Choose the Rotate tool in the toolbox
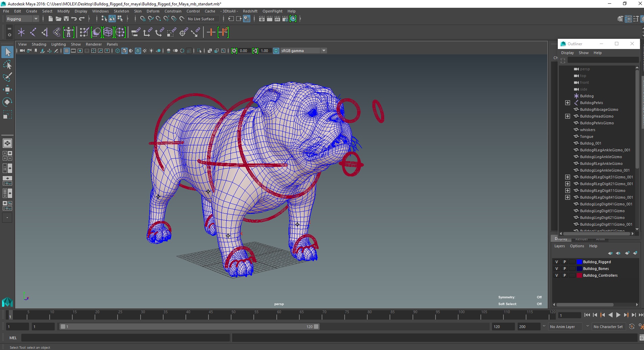This screenshot has height=350, width=644. coord(7,102)
